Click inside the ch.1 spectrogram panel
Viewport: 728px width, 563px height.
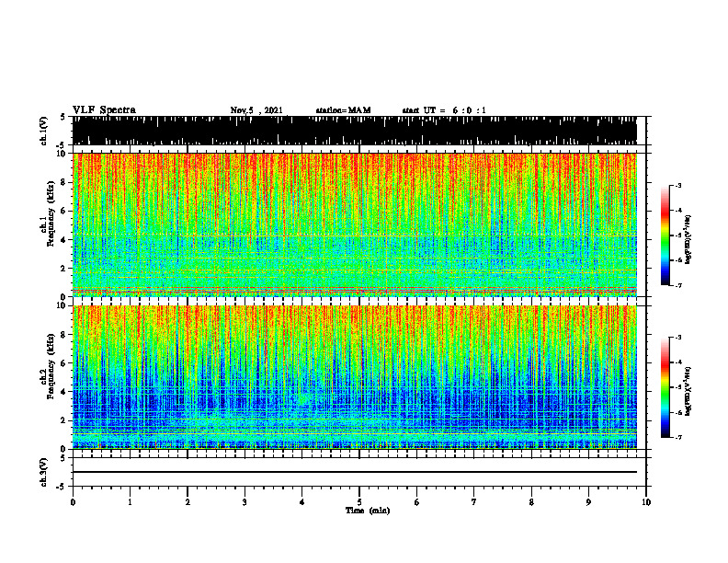click(x=355, y=224)
